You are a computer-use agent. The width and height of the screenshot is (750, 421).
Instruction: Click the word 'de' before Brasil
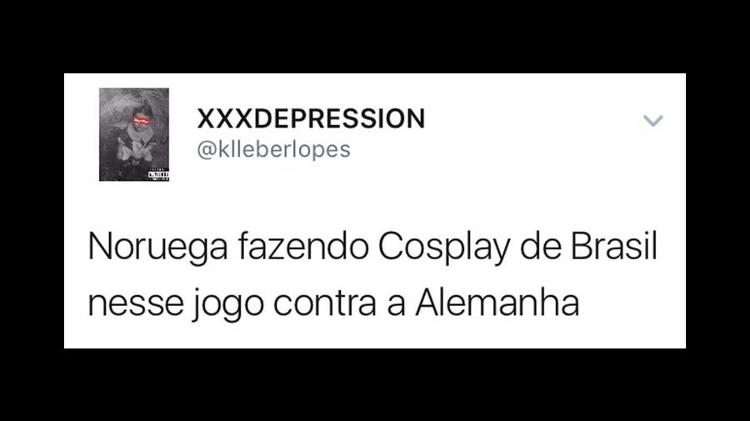[540, 246]
